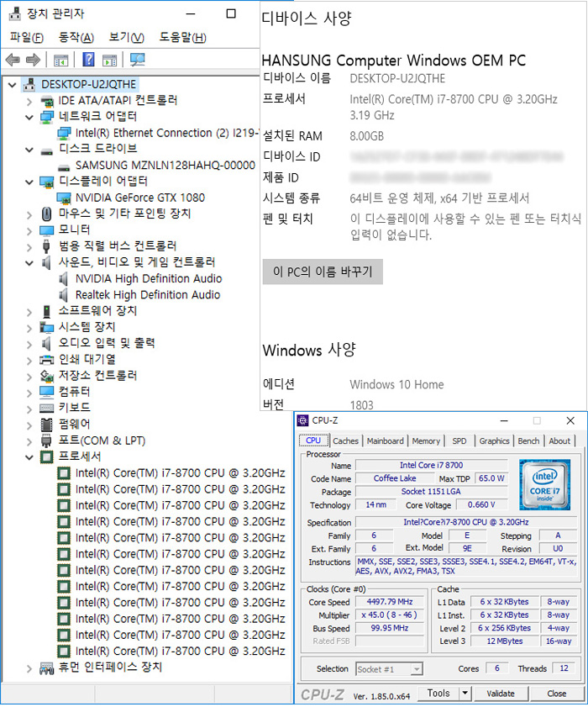Select the Realtek High Definition Audio device

(x=148, y=295)
